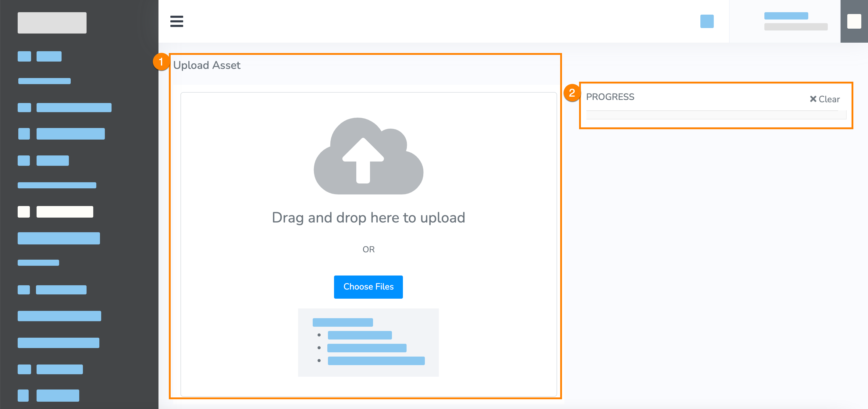Click the OR separator text

tap(368, 249)
